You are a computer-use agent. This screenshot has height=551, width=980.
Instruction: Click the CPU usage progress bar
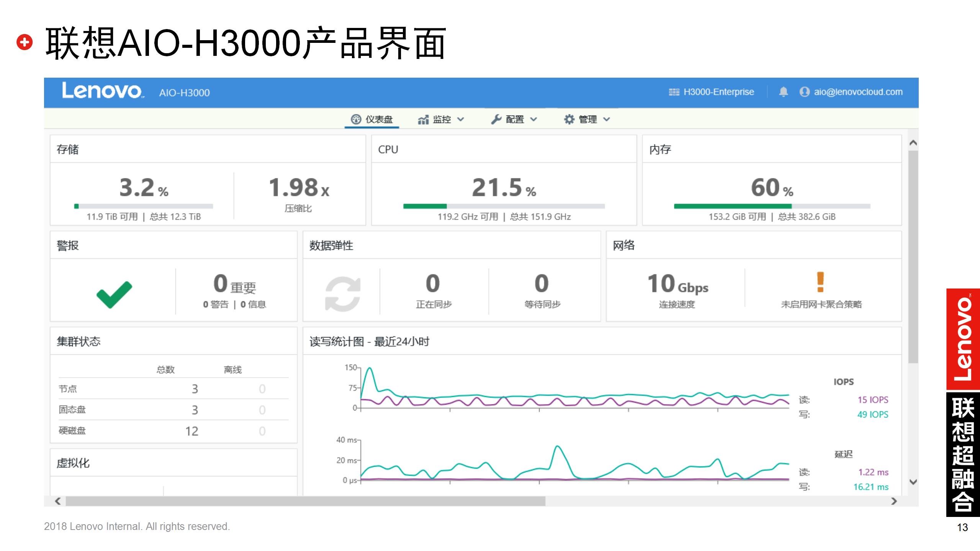pos(504,206)
